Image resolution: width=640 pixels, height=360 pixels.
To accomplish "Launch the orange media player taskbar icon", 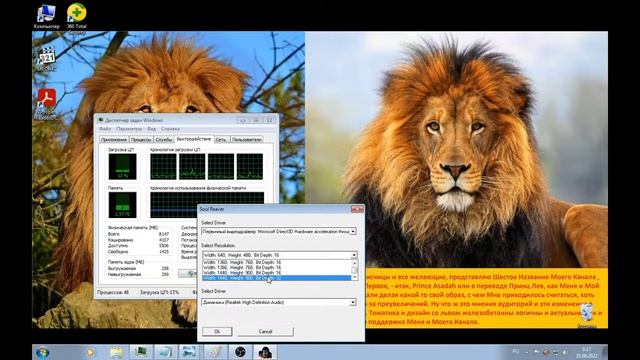I will (90, 352).
